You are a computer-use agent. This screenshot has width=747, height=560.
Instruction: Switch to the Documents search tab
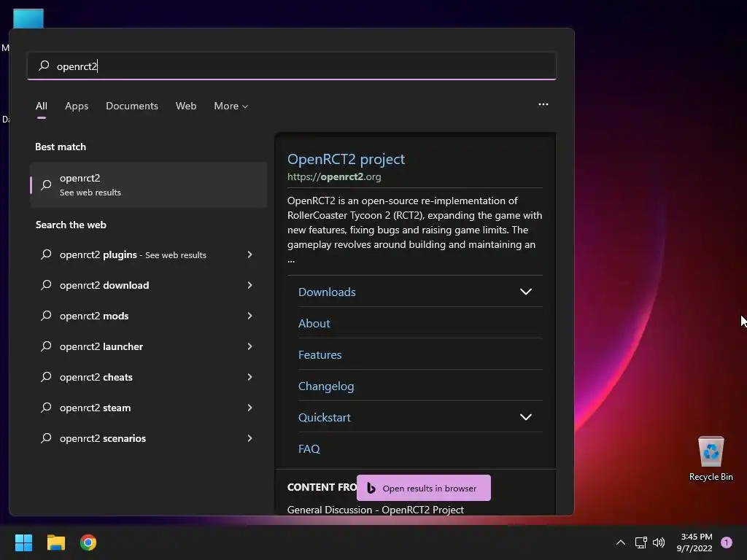(x=132, y=106)
